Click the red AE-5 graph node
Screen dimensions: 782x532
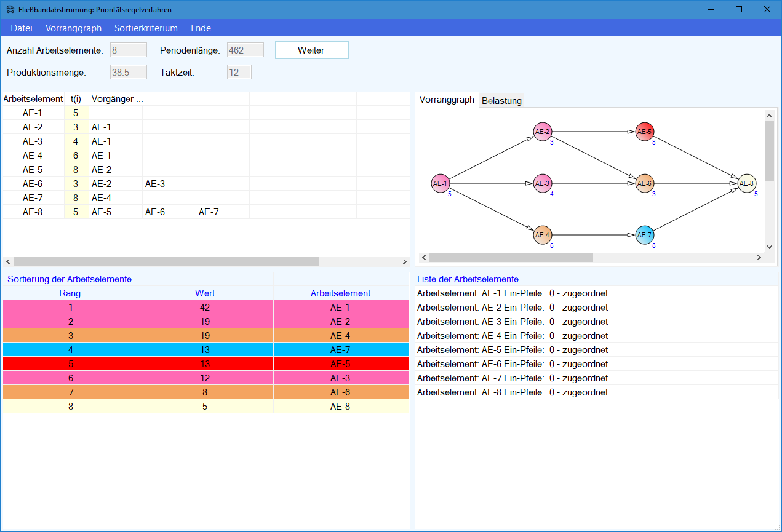pyautogui.click(x=644, y=132)
